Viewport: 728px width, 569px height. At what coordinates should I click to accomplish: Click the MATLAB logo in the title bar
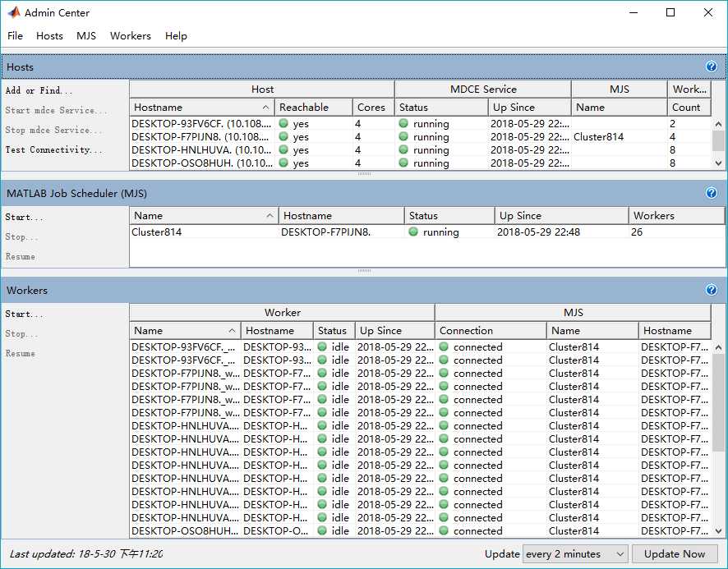pos(14,12)
